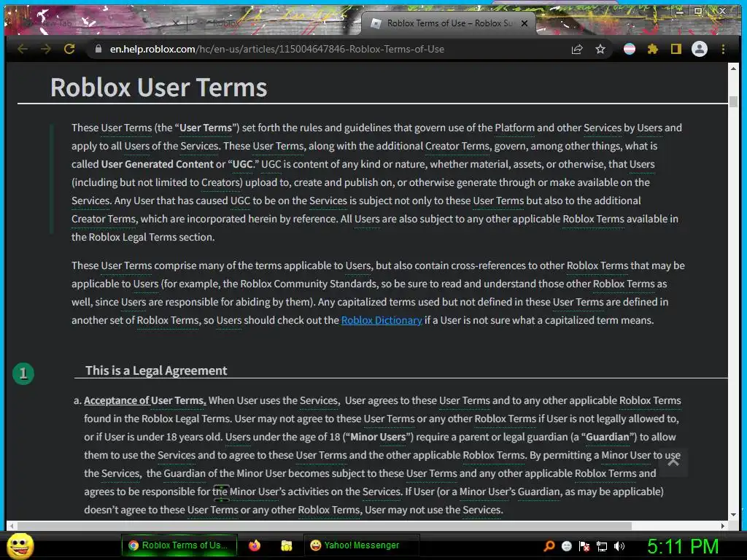Click the padlock site info icon
747x560 pixels.
point(98,49)
